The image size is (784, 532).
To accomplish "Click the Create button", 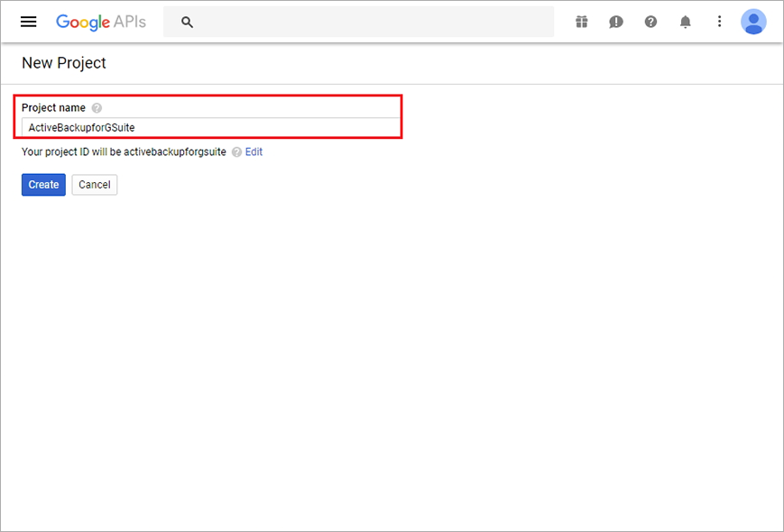I will point(43,185).
